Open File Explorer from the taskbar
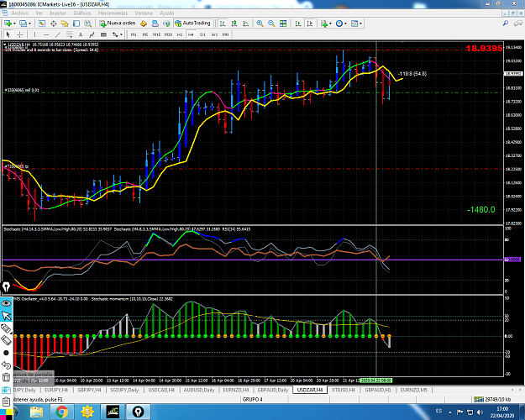This screenshot has width=525, height=420. point(36,412)
